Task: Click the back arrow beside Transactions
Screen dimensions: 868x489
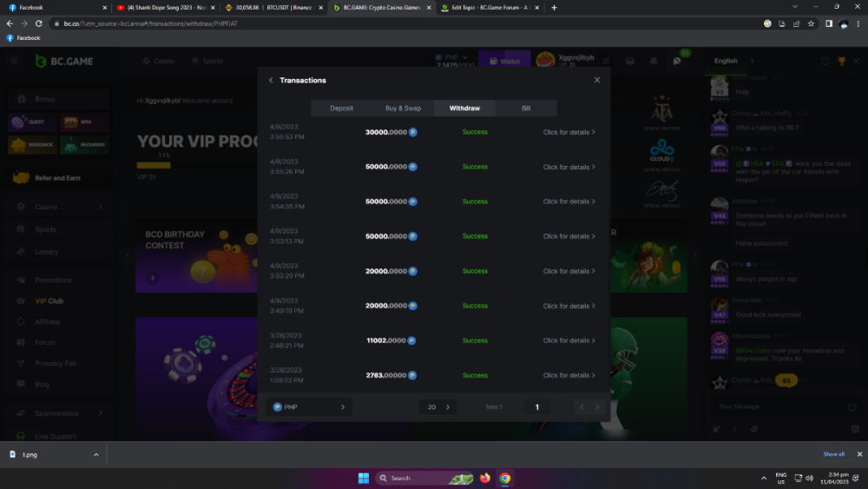Action: point(271,80)
